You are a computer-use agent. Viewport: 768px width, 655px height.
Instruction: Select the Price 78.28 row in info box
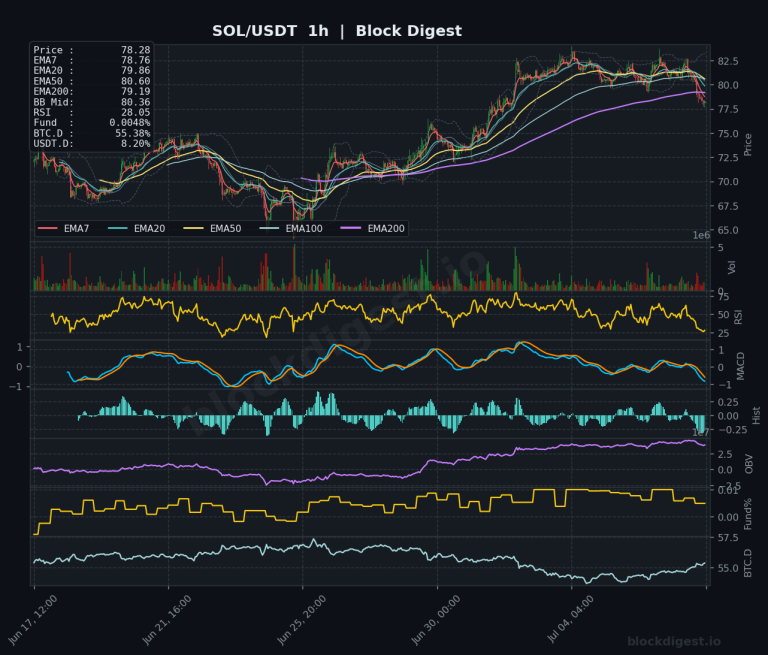click(x=92, y=50)
